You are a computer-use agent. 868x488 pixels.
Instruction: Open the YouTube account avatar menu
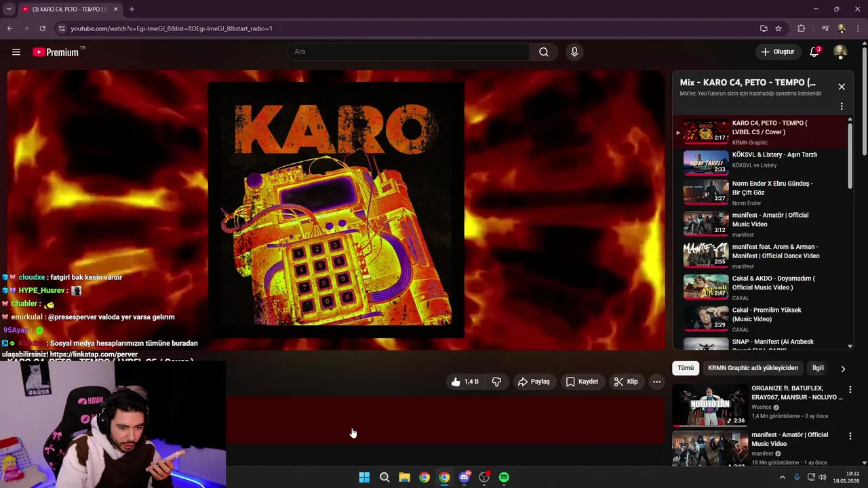[840, 52]
